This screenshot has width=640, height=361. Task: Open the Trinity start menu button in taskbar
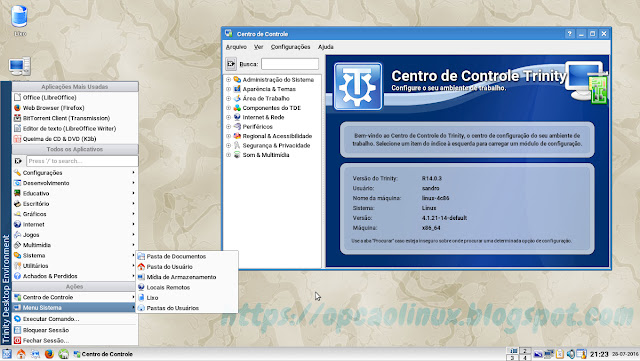click(x=6, y=354)
